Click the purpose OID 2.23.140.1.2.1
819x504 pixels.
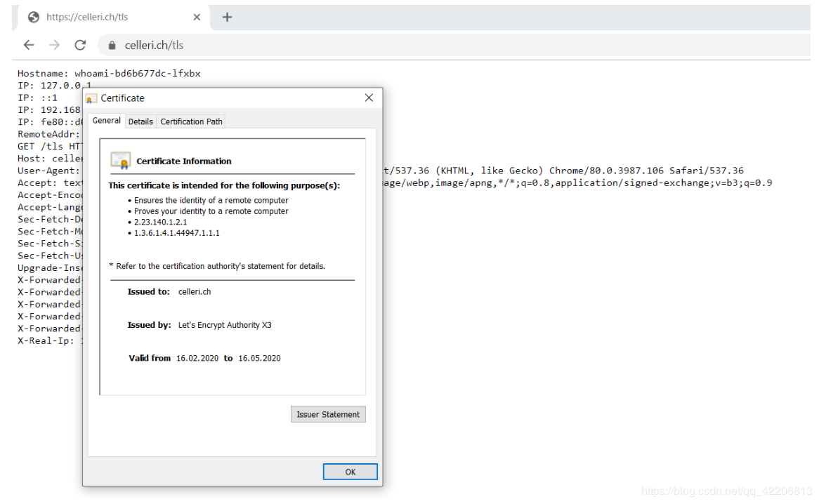[160, 223]
